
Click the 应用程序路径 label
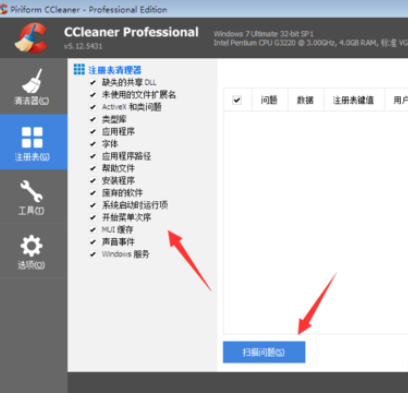click(x=126, y=156)
